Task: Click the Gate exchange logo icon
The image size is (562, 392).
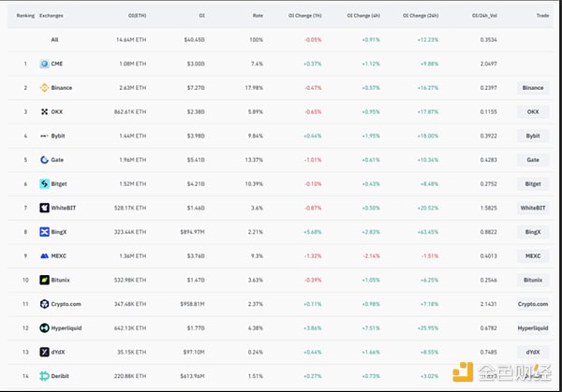Action: click(44, 159)
